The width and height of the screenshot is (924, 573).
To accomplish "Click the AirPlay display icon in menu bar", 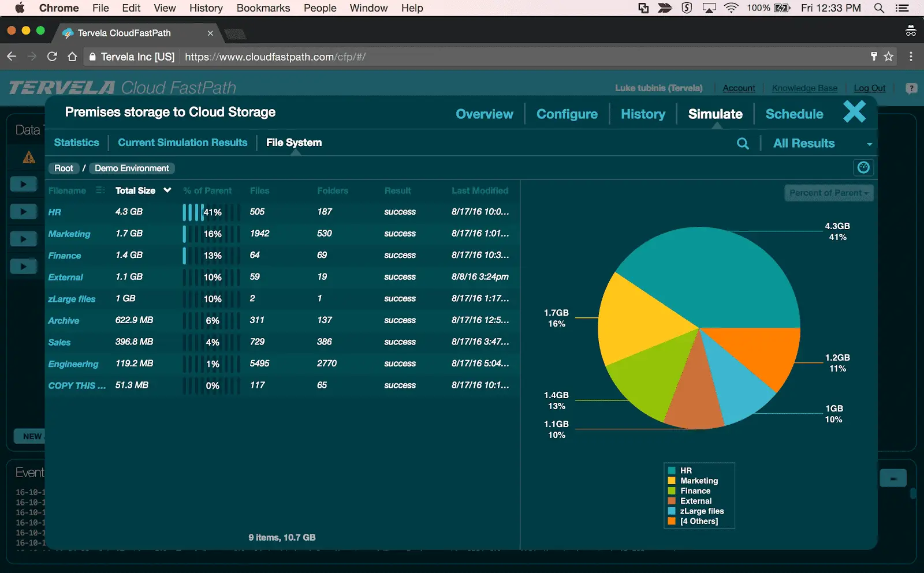I will point(709,8).
